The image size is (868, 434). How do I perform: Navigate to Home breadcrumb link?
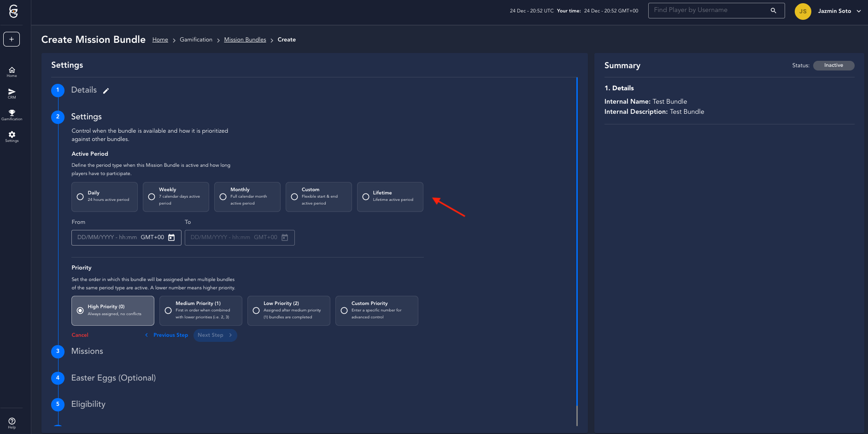tap(160, 40)
